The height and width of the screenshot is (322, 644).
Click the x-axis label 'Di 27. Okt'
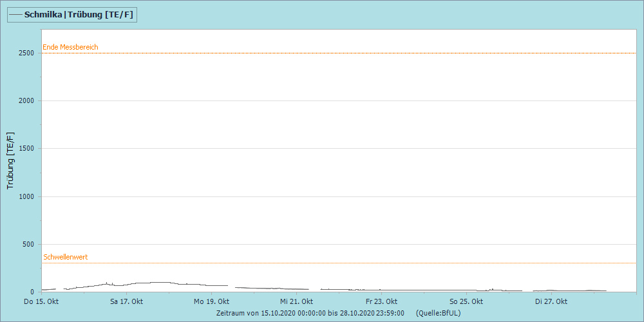click(552, 301)
